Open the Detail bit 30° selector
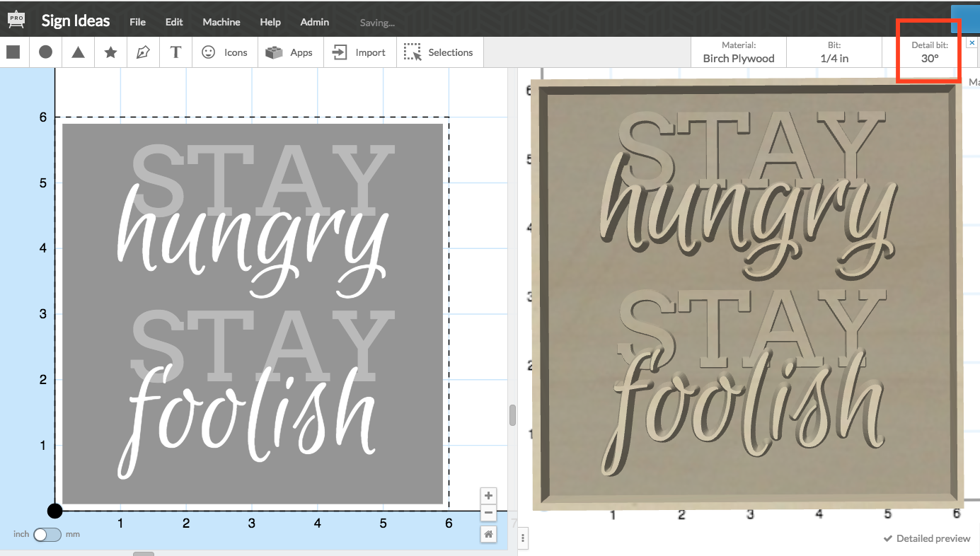This screenshot has height=556, width=980. tap(929, 52)
